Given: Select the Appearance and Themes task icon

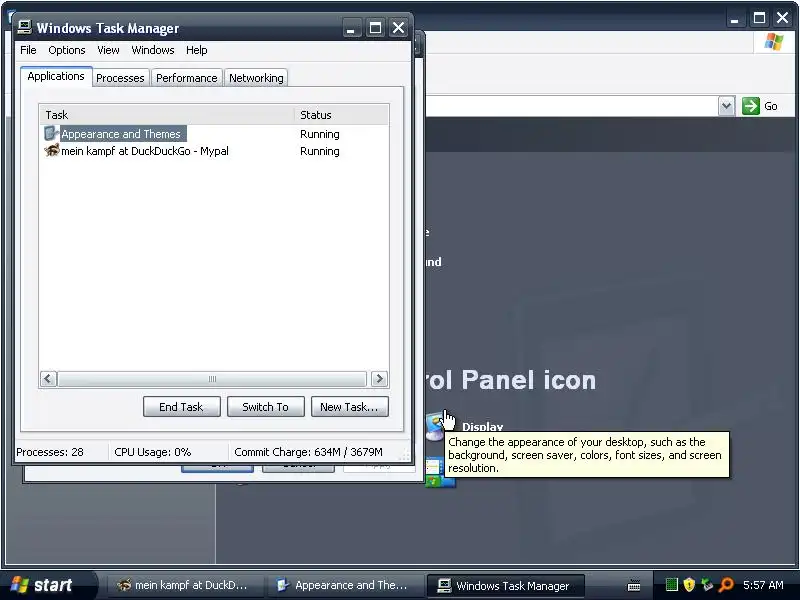Looking at the screenshot, I should tap(51, 134).
